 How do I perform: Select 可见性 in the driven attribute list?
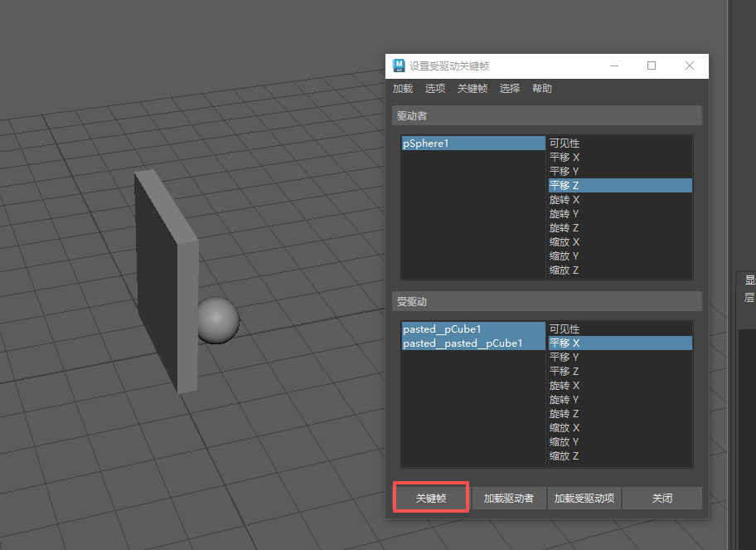(621, 329)
